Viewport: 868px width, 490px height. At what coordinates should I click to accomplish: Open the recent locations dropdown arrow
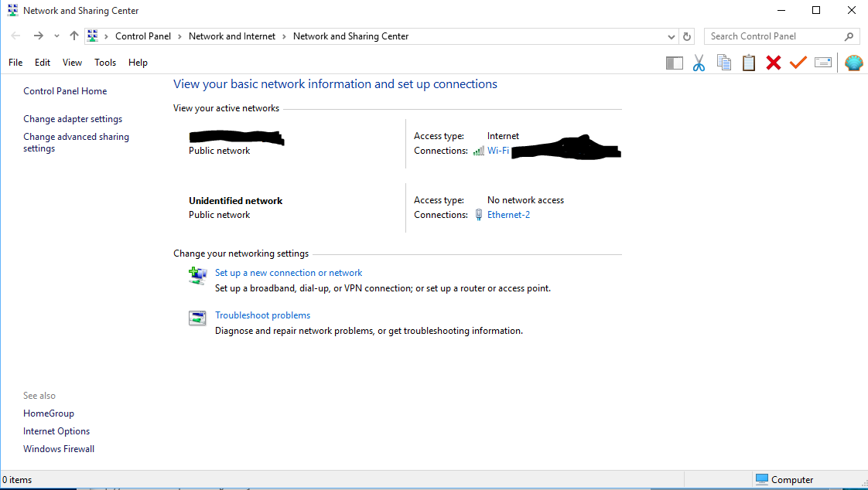click(x=56, y=36)
